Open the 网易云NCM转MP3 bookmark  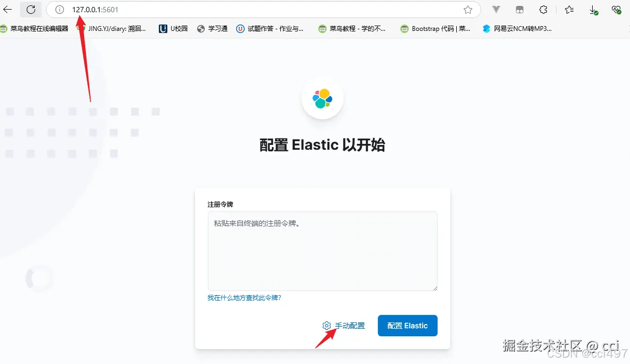tap(516, 29)
